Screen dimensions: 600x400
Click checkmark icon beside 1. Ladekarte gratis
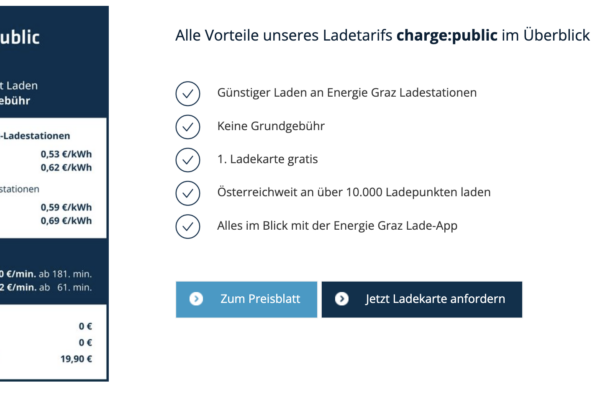pos(188,160)
